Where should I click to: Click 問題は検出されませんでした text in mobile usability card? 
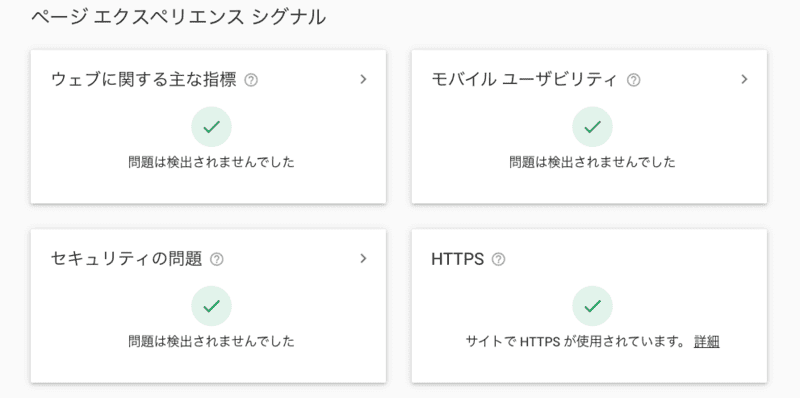592,163
